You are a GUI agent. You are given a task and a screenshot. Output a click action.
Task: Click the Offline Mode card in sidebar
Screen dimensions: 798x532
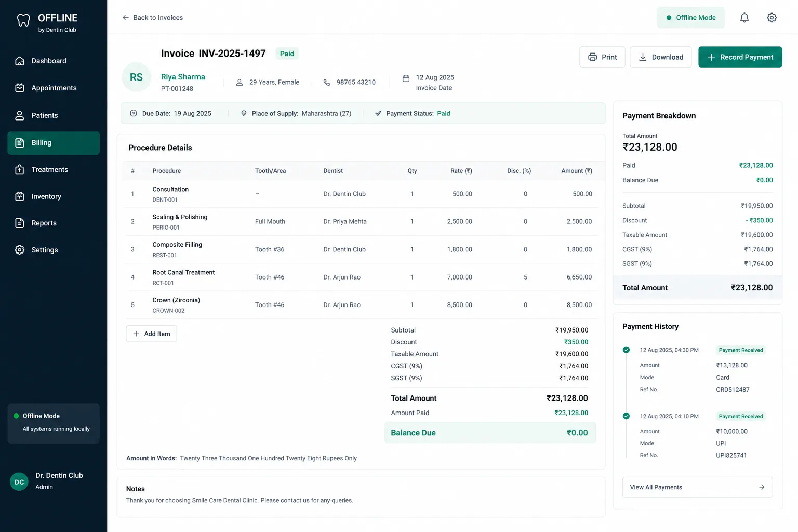[54, 423]
